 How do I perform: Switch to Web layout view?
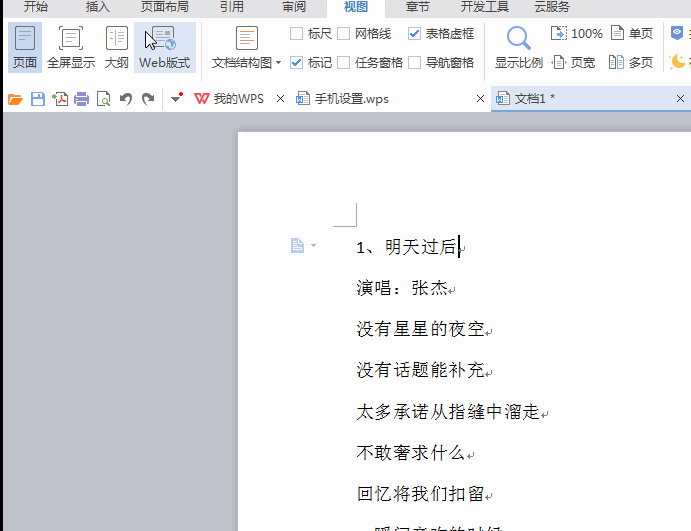[x=165, y=47]
